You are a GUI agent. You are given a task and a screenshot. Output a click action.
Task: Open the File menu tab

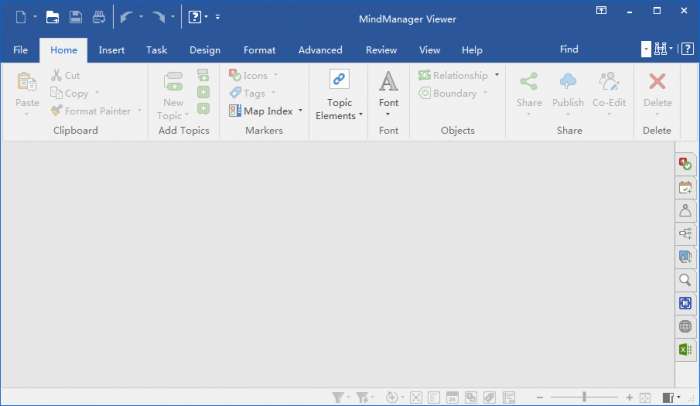tap(20, 50)
